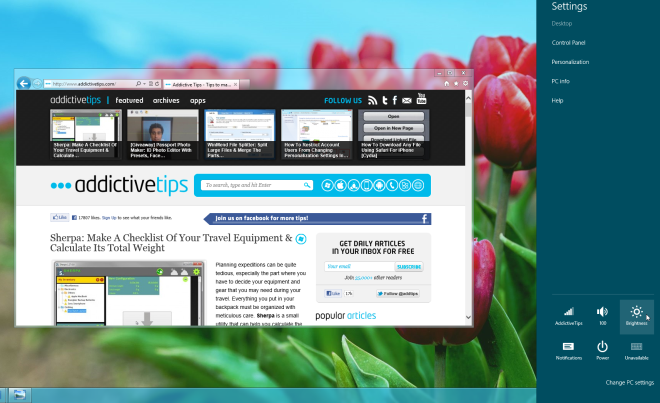
Task: Click the Windows category badge beside headline
Action: click(301, 239)
